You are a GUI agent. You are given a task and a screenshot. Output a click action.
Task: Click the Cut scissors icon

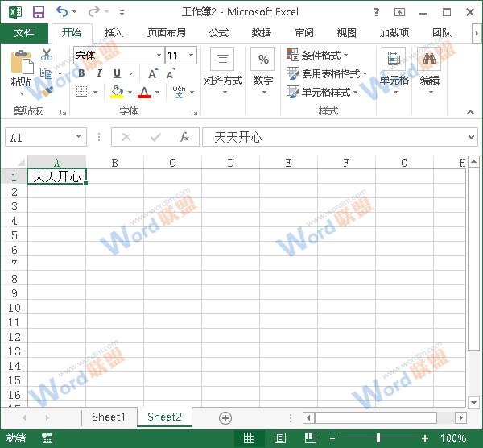47,55
